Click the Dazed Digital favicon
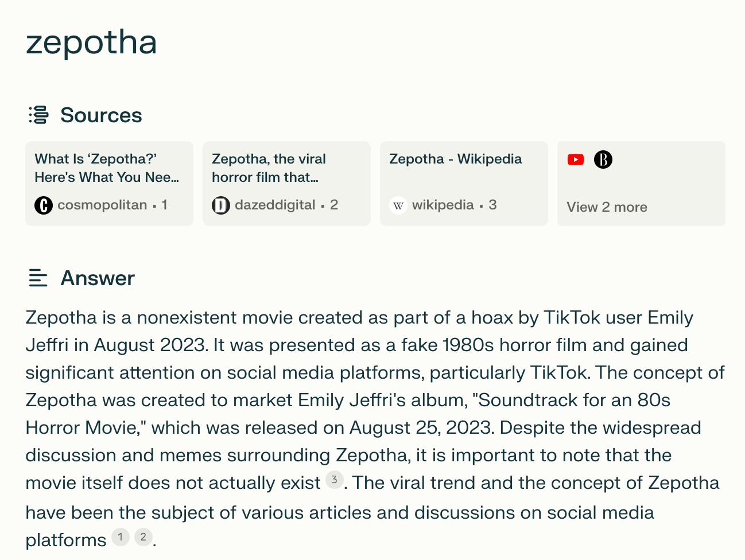The image size is (745, 560). 221,205
